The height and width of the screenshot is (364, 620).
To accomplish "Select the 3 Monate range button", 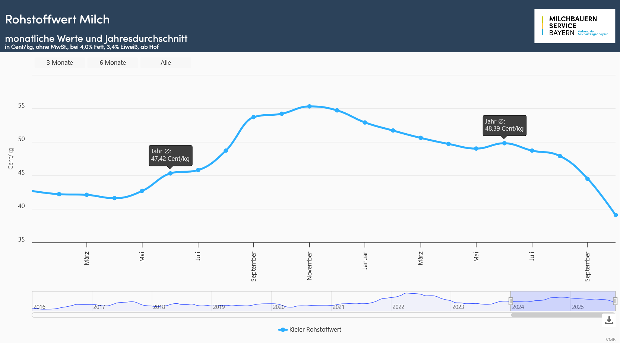I will point(60,63).
